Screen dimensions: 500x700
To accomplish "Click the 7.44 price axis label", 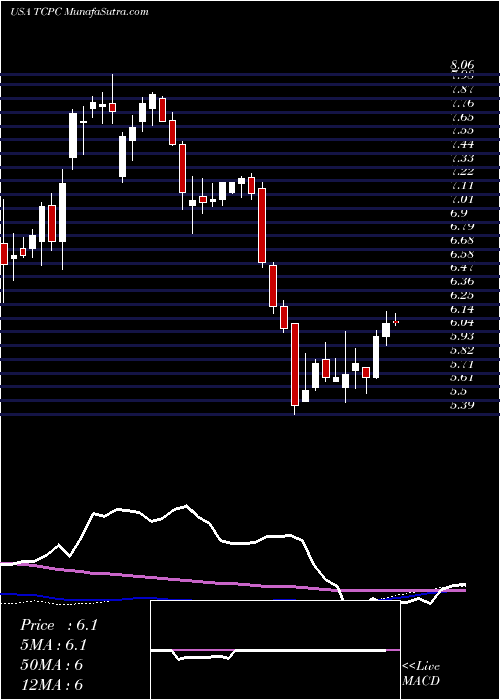I will click(x=463, y=144).
